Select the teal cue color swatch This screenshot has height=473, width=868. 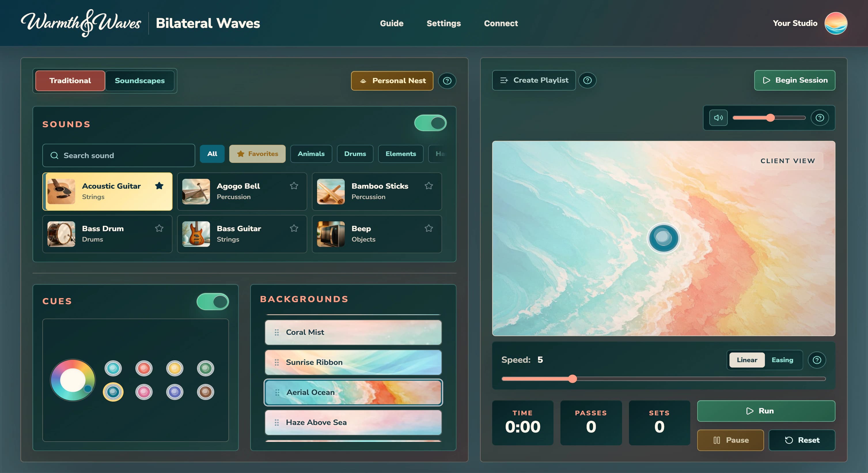[113, 368]
